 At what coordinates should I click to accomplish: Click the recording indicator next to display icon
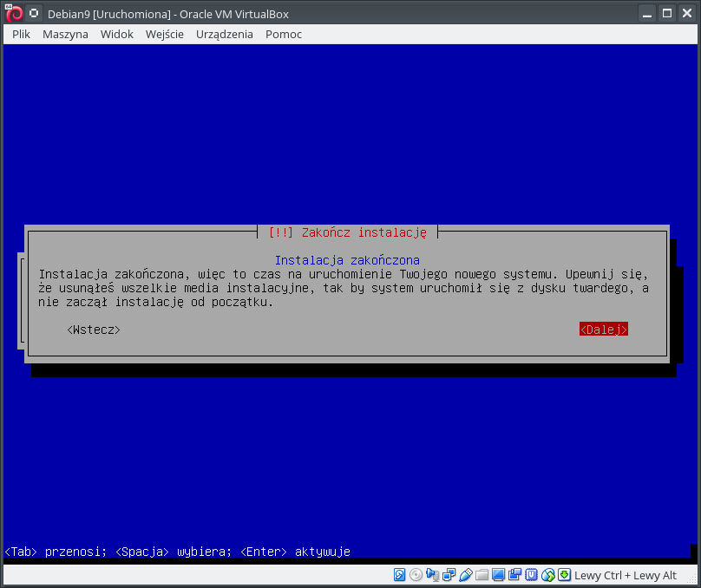point(515,575)
